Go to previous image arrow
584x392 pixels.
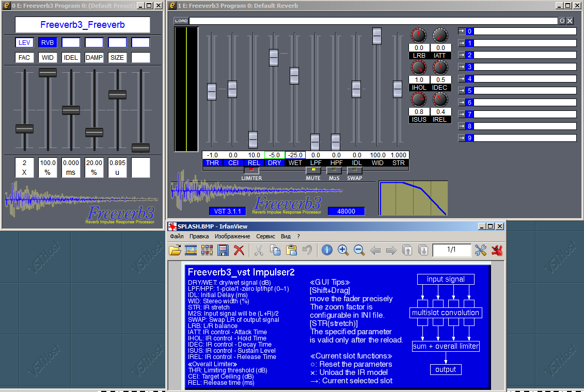[x=375, y=250]
